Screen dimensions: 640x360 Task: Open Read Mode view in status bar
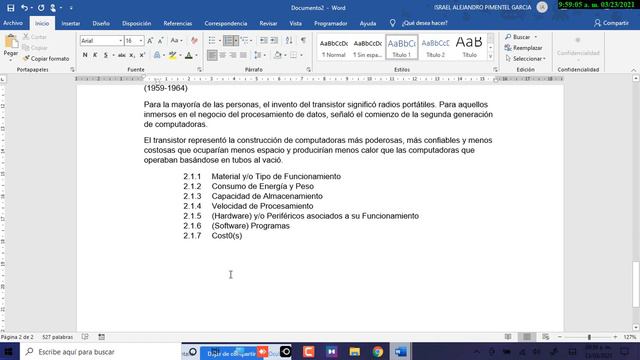pos(508,337)
